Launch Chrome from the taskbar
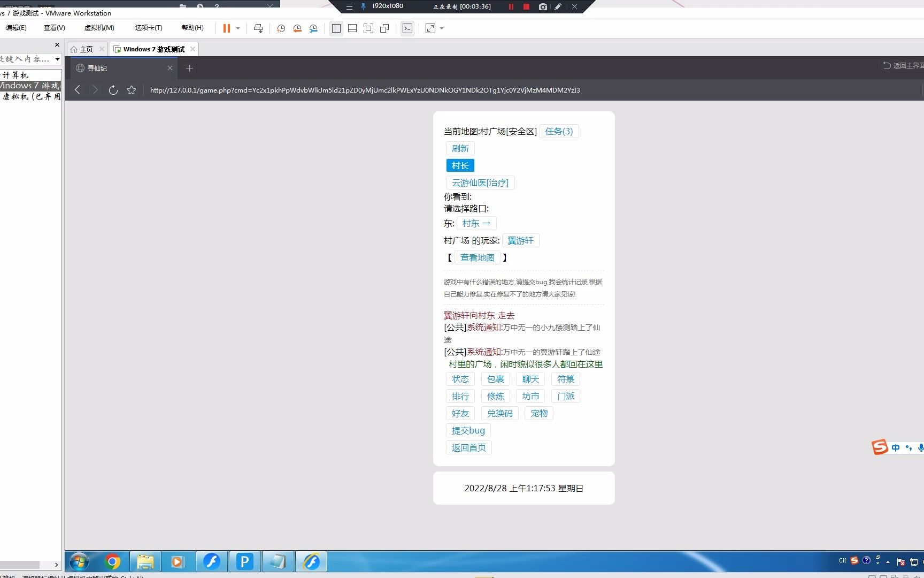 [112, 561]
